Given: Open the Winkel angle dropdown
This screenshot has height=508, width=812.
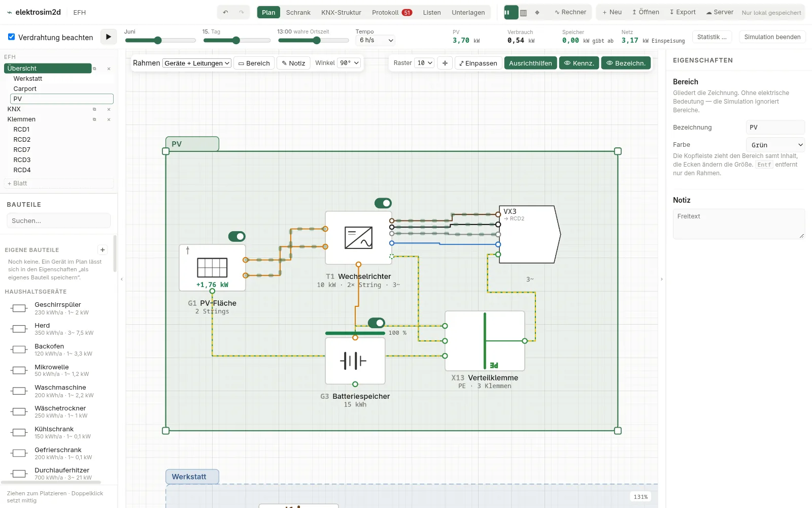Looking at the screenshot, I should point(350,63).
